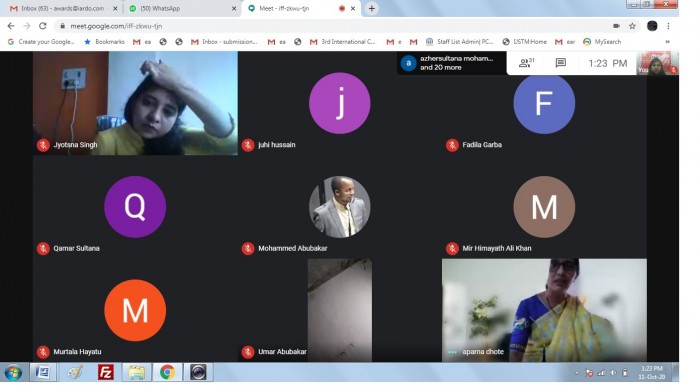This screenshot has height=390, width=700.
Task: Open the Staff List Admin bookmark
Action: [459, 41]
